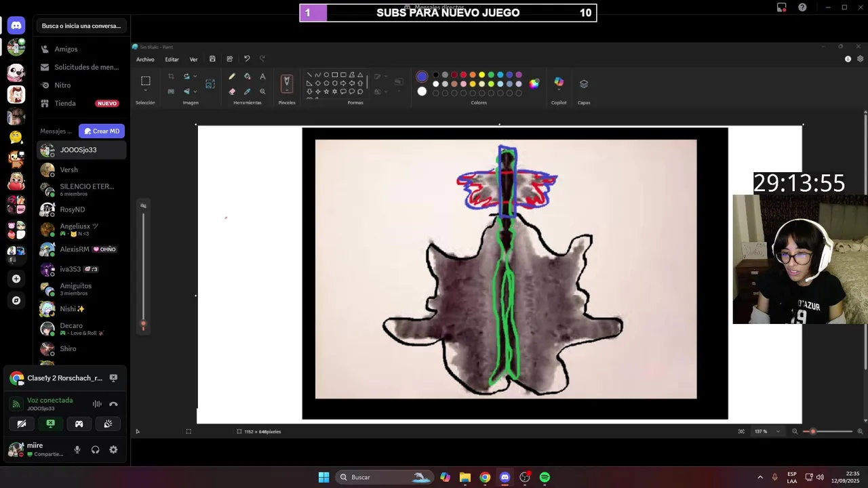This screenshot has width=868, height=488.
Task: Open File Explorer from the taskbar
Action: [x=465, y=477]
